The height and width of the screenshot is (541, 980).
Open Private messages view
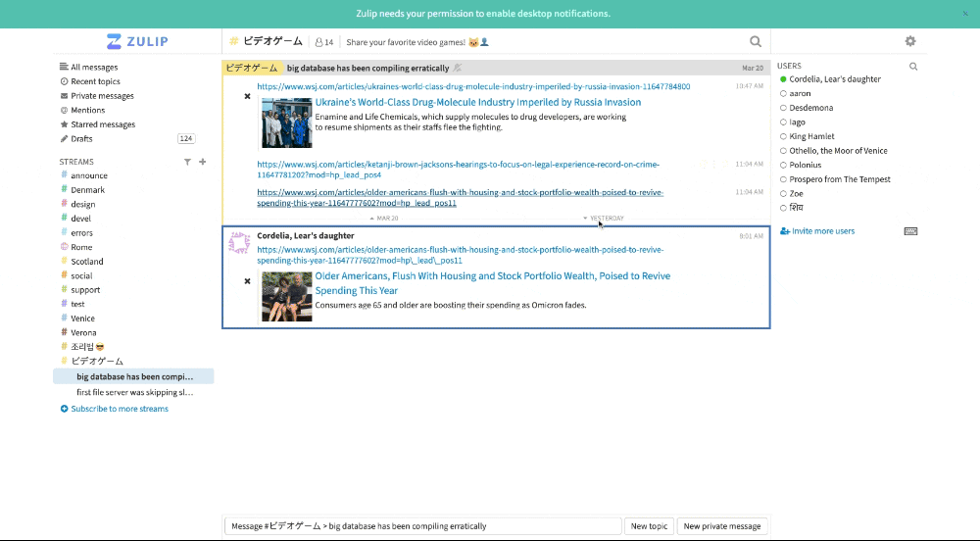pos(102,96)
